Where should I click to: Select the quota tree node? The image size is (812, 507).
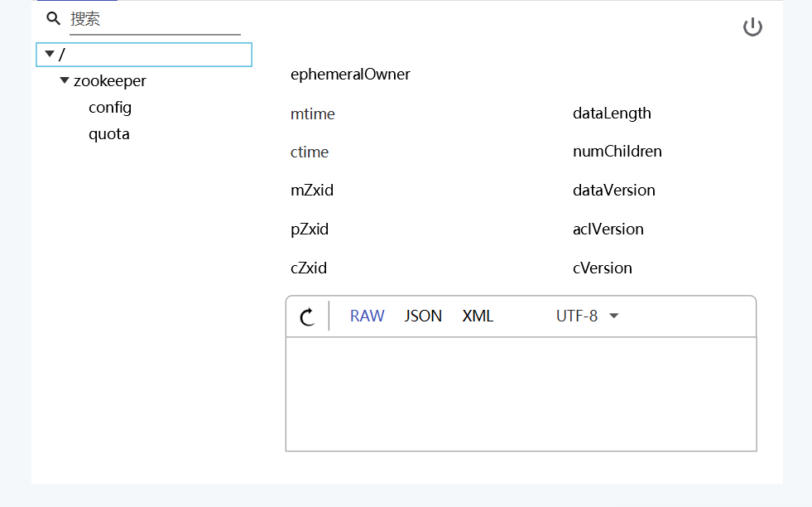pos(108,133)
